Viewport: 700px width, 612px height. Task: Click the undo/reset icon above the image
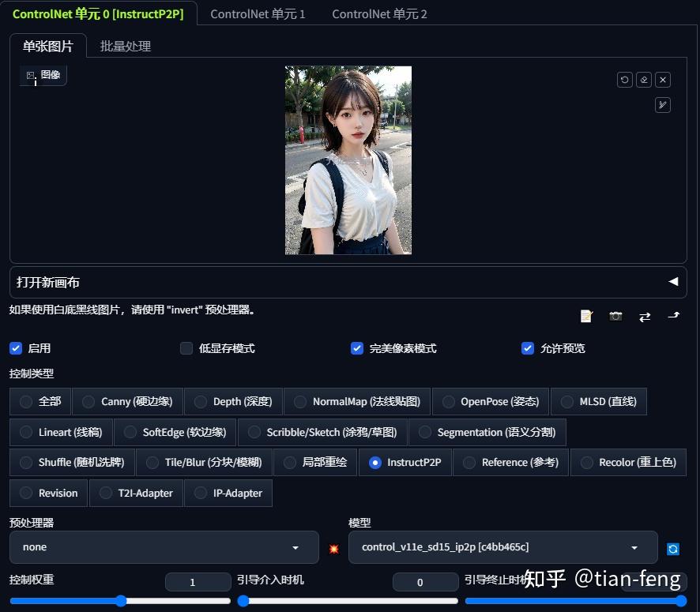625,80
